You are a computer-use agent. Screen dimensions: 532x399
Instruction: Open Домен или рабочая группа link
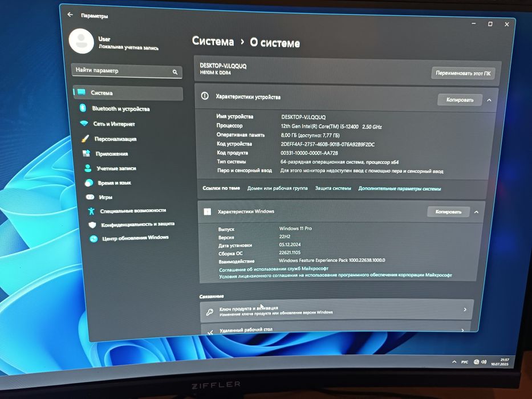[277, 188]
